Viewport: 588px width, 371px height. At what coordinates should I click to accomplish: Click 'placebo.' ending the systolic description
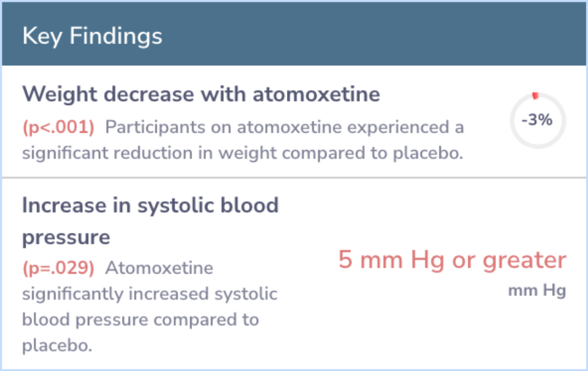click(57, 345)
